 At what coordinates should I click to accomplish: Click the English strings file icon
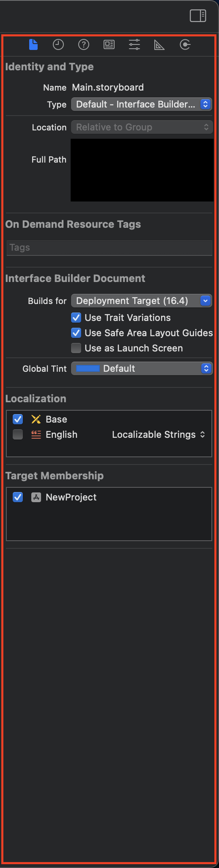click(x=36, y=434)
